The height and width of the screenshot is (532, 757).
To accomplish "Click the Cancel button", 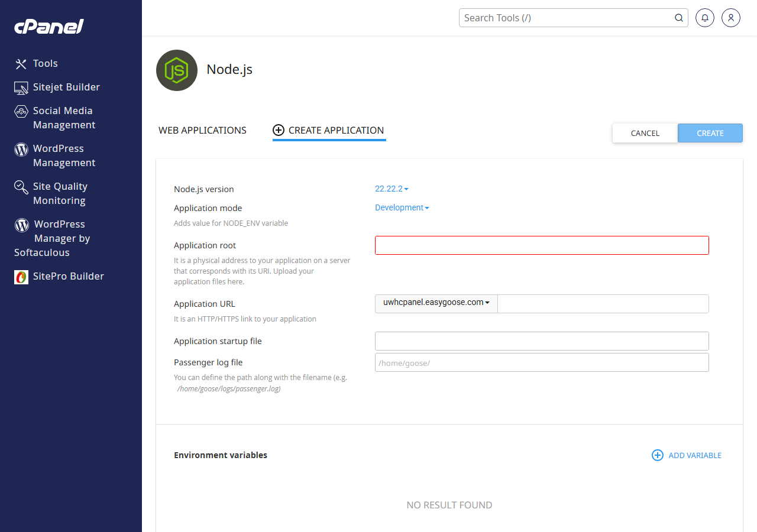I will click(x=645, y=133).
